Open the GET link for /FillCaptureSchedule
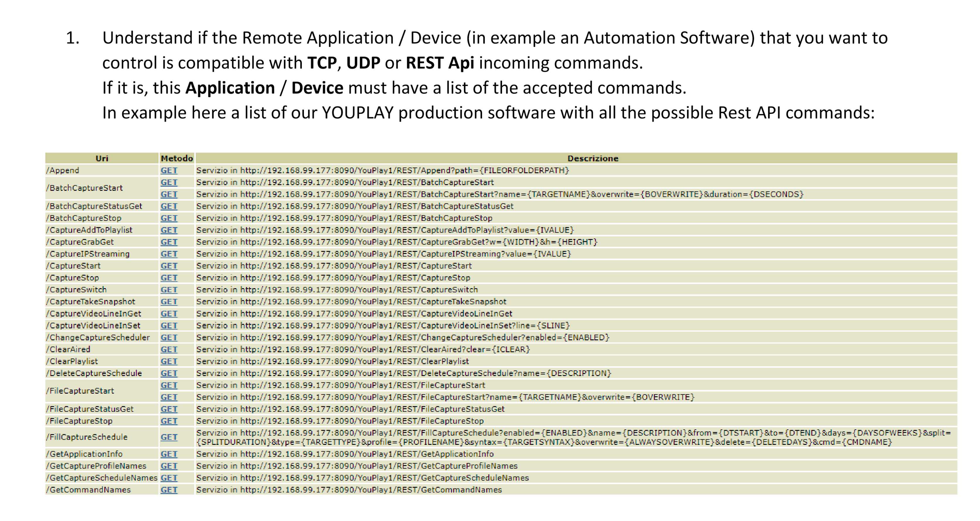The width and height of the screenshot is (980, 521). point(169,437)
